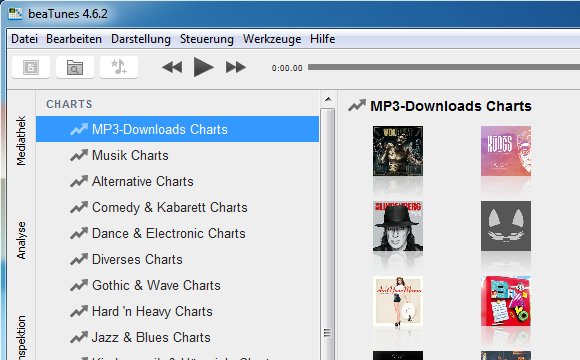Click chart icon beside Gothic & Wave Charts
The height and width of the screenshot is (360, 580).
point(79,285)
